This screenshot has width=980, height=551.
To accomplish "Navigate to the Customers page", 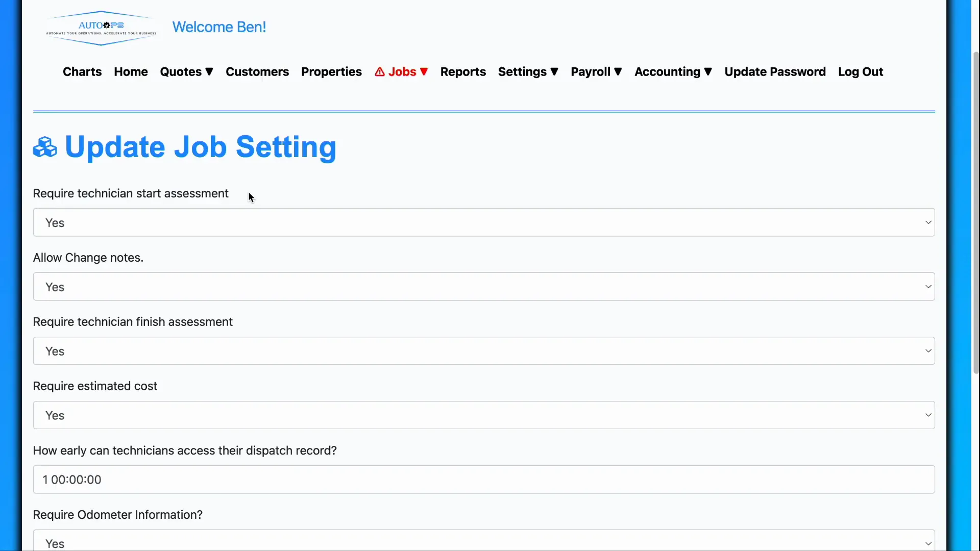I will pos(257,71).
